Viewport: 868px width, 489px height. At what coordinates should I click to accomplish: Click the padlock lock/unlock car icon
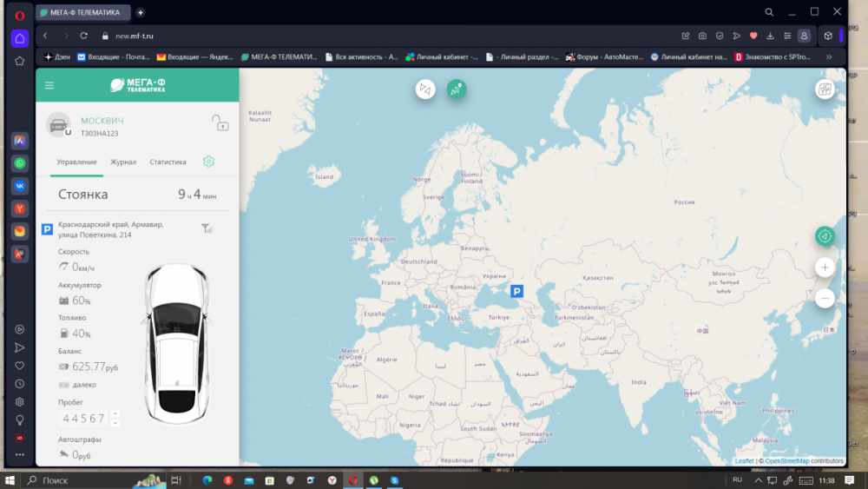pos(220,123)
